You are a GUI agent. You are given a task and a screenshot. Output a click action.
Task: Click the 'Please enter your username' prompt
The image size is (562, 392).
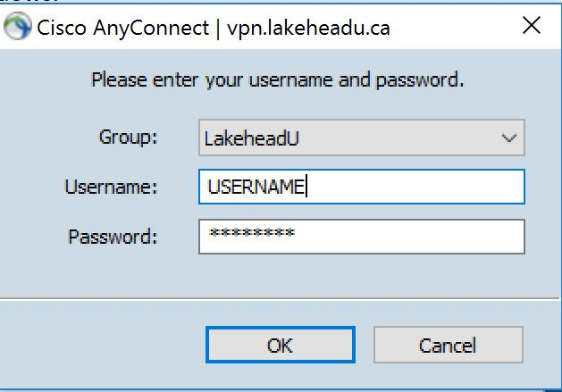point(278,80)
